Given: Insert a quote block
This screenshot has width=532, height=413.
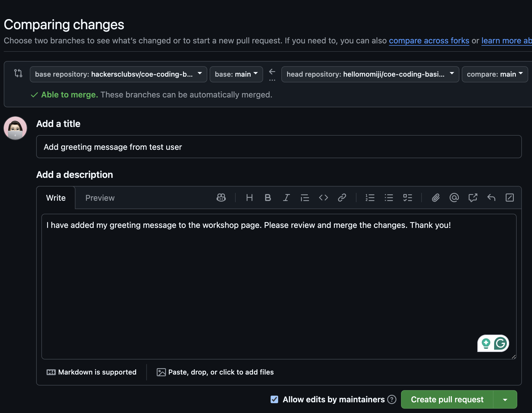Looking at the screenshot, I should coord(305,198).
